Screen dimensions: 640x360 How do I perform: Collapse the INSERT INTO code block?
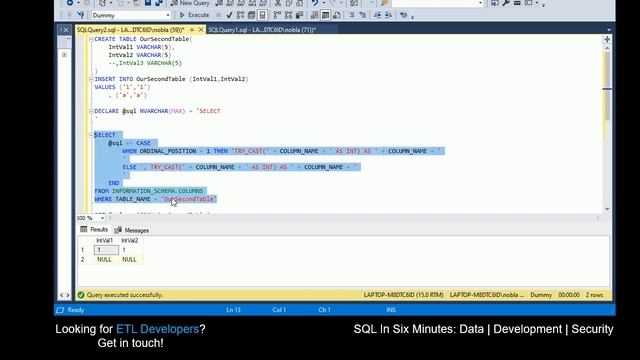pos(91,79)
